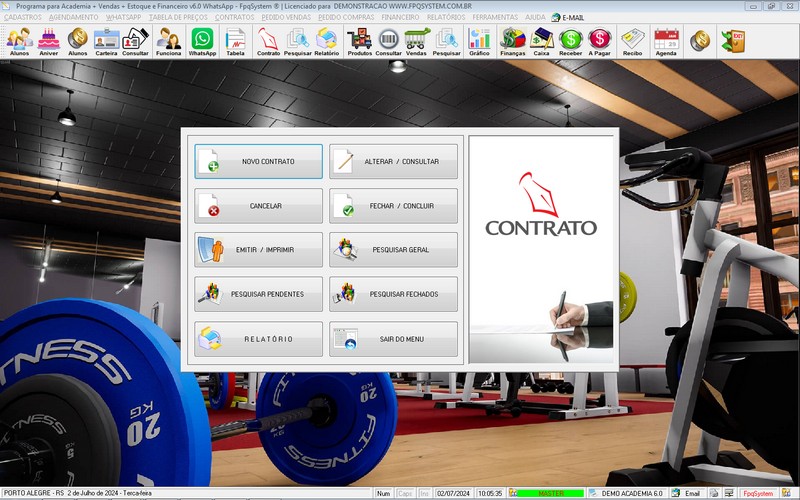Image resolution: width=800 pixels, height=500 pixels.
Task: Open the FINANCEIRO menu
Action: [401, 17]
